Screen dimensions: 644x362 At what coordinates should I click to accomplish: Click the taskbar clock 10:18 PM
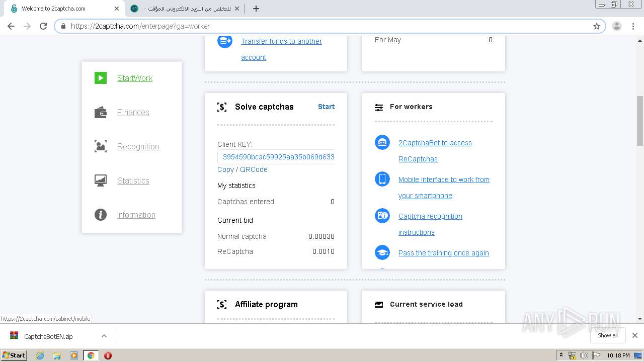click(618, 355)
